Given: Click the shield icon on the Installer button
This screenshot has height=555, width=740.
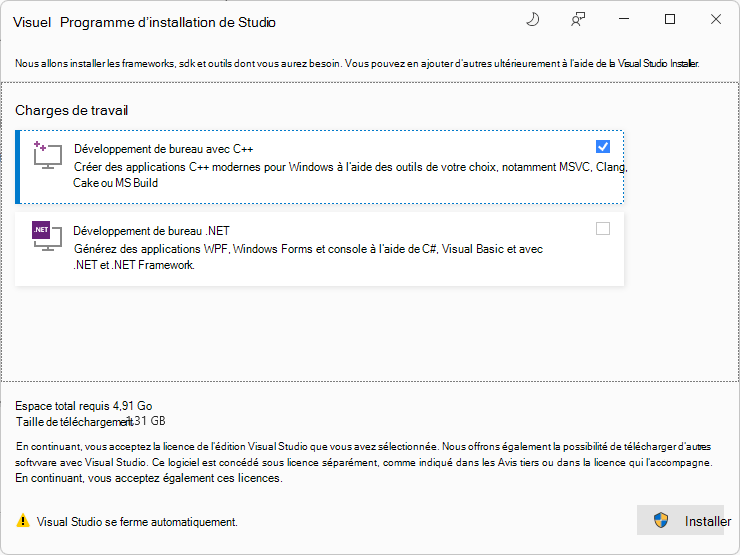Looking at the screenshot, I should coord(661,521).
